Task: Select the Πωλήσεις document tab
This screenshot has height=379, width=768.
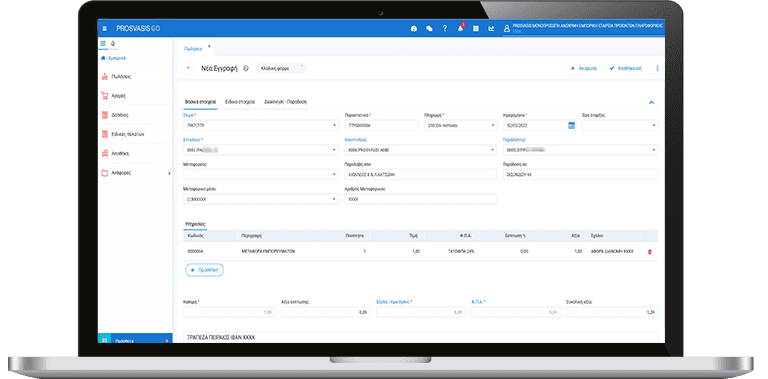Action: pyautogui.click(x=193, y=48)
